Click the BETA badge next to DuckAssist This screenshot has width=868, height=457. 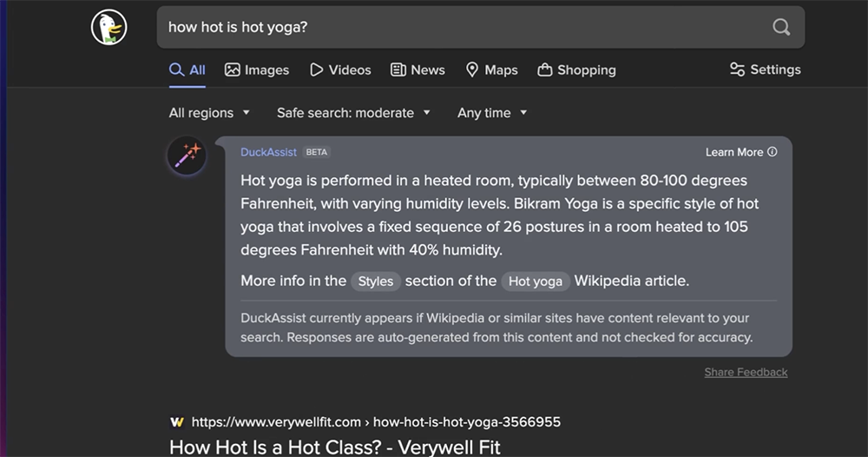(x=317, y=152)
